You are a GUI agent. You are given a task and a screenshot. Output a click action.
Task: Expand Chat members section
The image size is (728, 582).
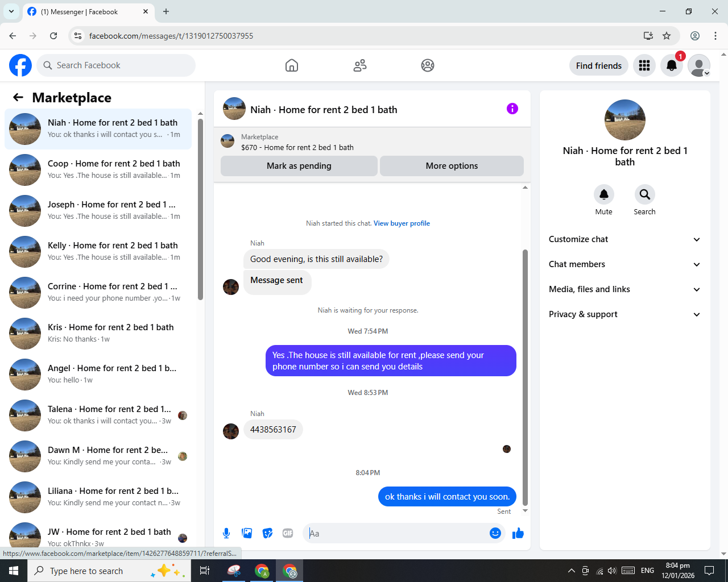click(624, 264)
